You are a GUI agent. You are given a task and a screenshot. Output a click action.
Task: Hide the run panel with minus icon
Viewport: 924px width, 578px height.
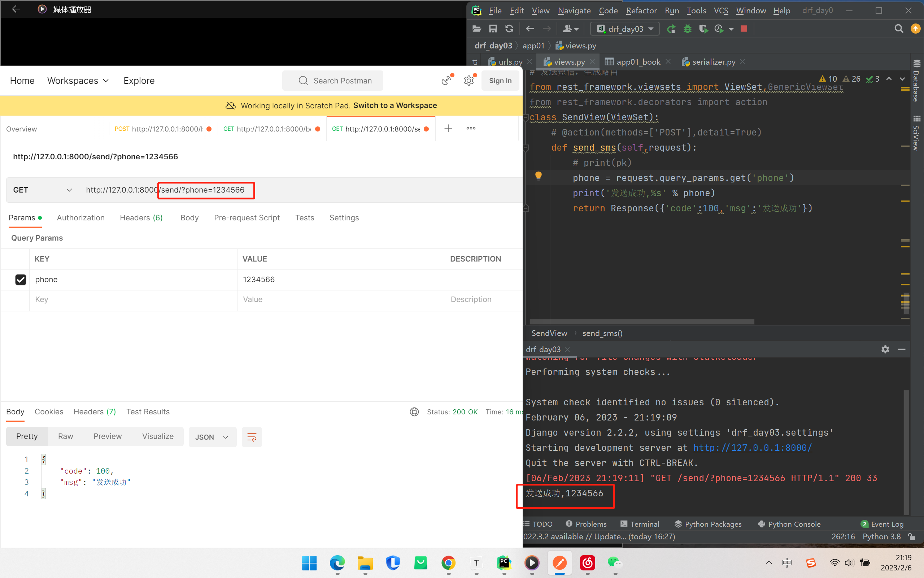tap(902, 349)
